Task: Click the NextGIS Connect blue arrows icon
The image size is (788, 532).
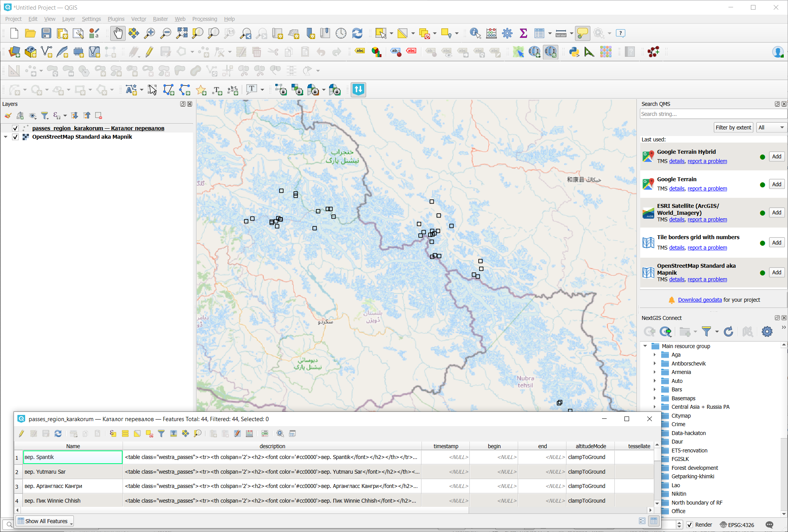Action: click(x=358, y=90)
